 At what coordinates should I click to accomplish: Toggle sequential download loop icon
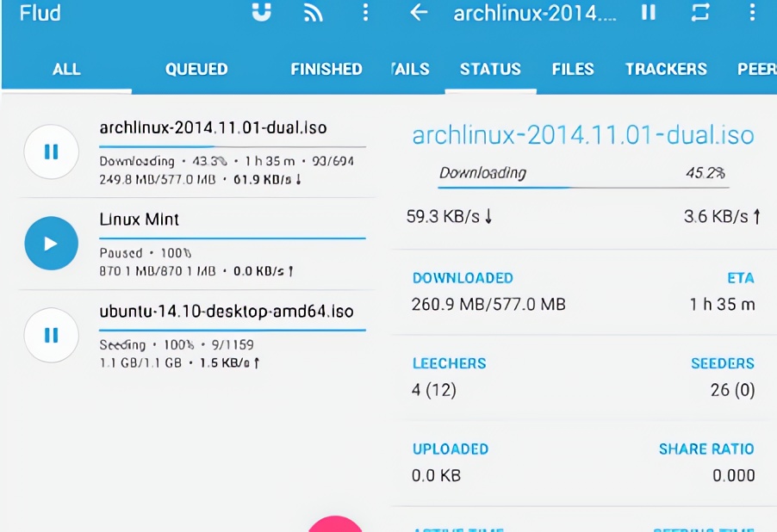[x=700, y=13]
